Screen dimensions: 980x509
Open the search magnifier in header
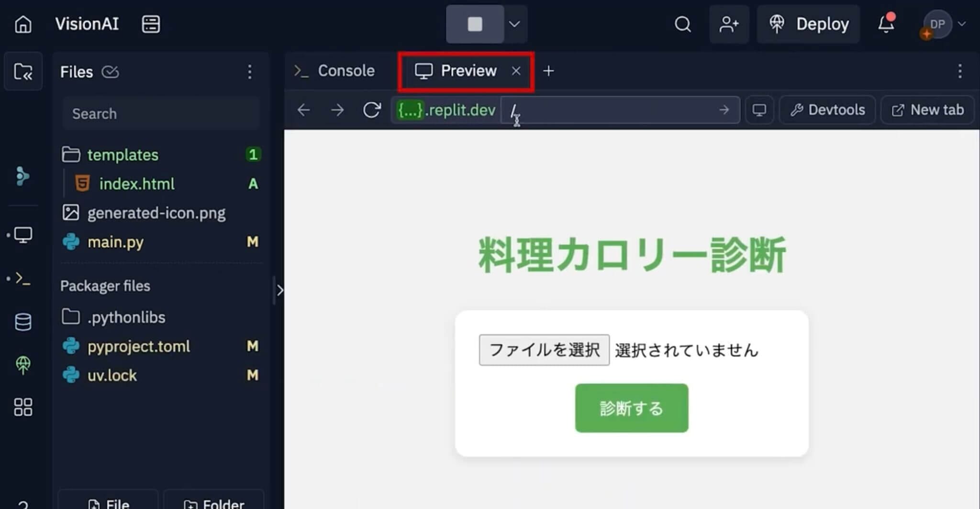pos(682,24)
